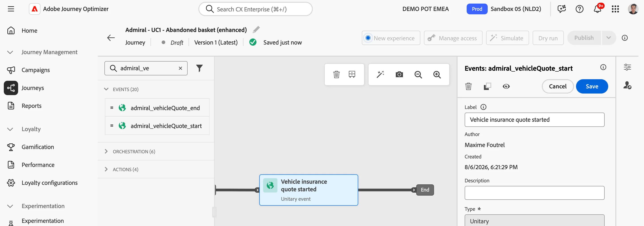Collapse the Loyalty nav group
This screenshot has width=644, height=226.
pyautogui.click(x=10, y=129)
